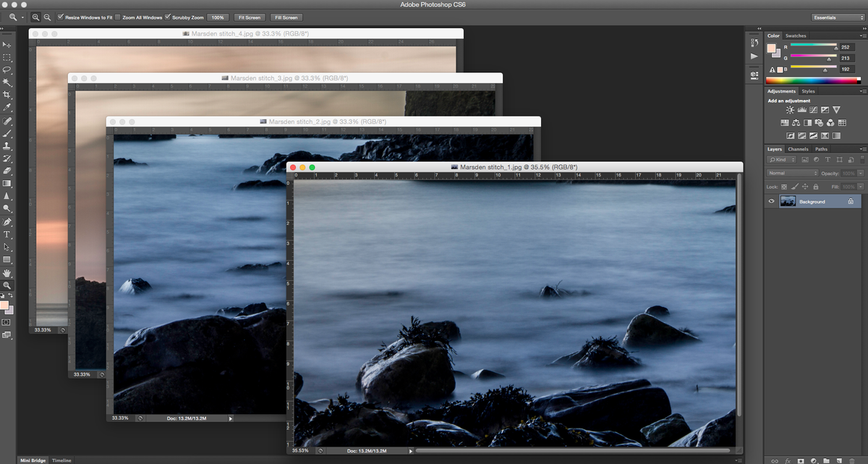Open the Normal blend mode dropdown
868x464 pixels.
[793, 173]
